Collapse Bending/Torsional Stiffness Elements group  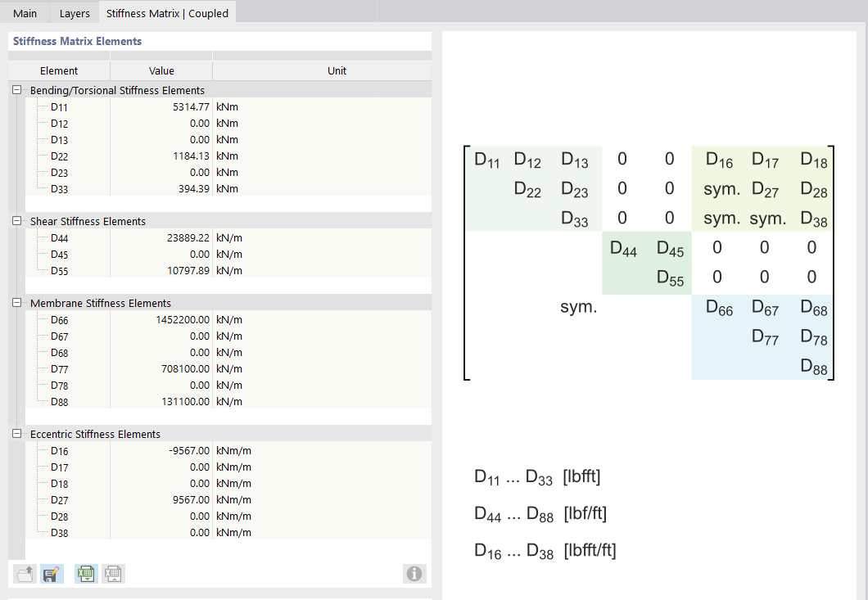[17, 90]
